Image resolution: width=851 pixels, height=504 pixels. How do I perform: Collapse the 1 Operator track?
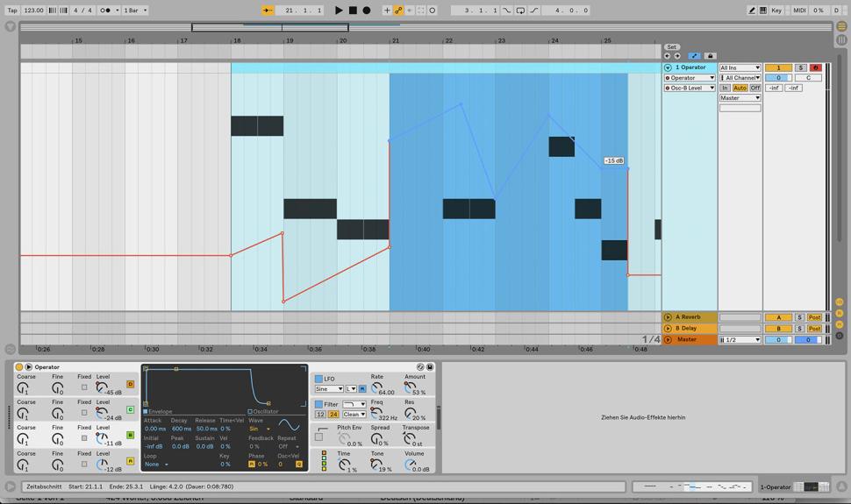click(668, 67)
